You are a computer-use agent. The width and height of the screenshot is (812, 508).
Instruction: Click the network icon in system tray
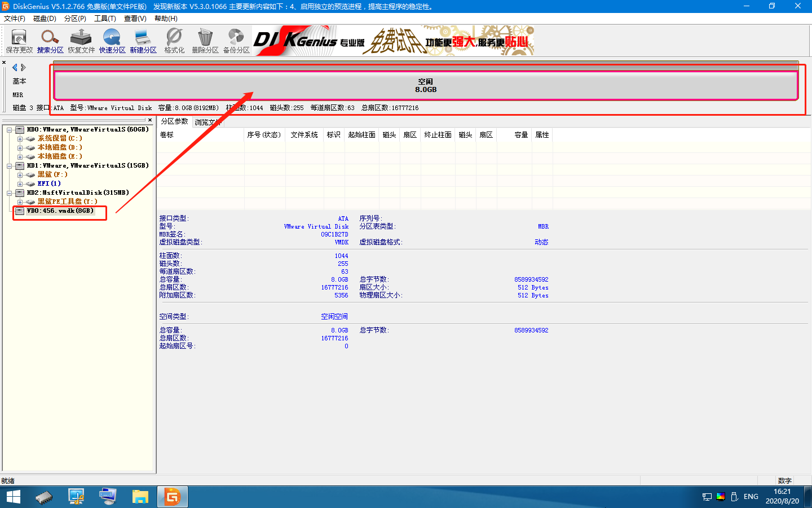pos(707,497)
